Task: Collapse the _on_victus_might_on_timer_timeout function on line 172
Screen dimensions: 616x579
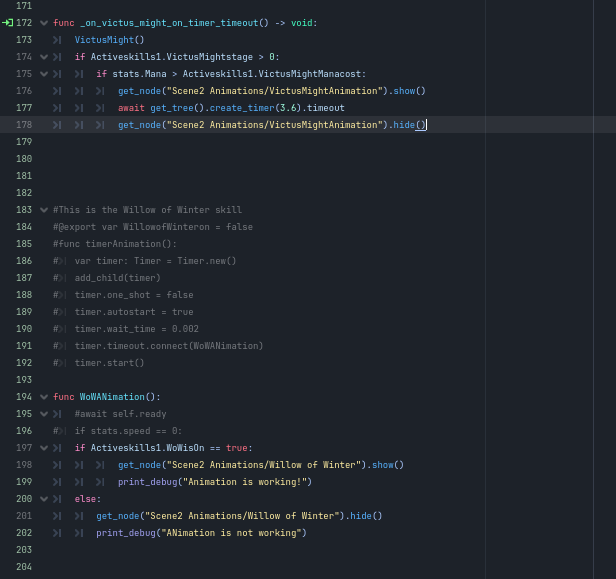Action: click(x=44, y=23)
